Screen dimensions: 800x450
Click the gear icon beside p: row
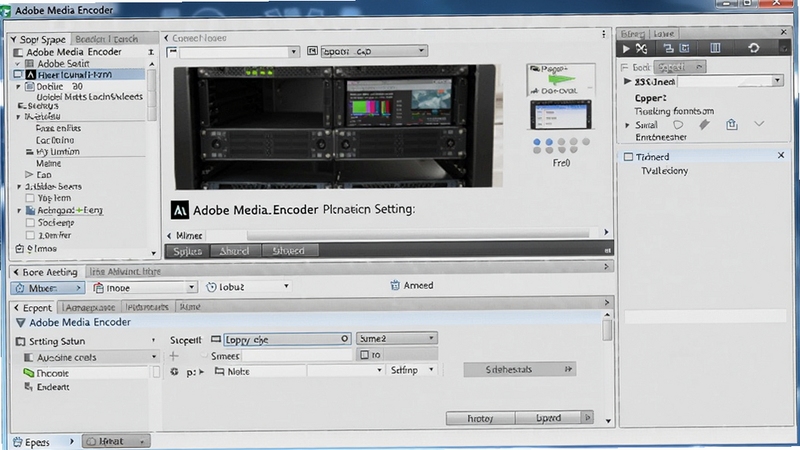pos(174,372)
